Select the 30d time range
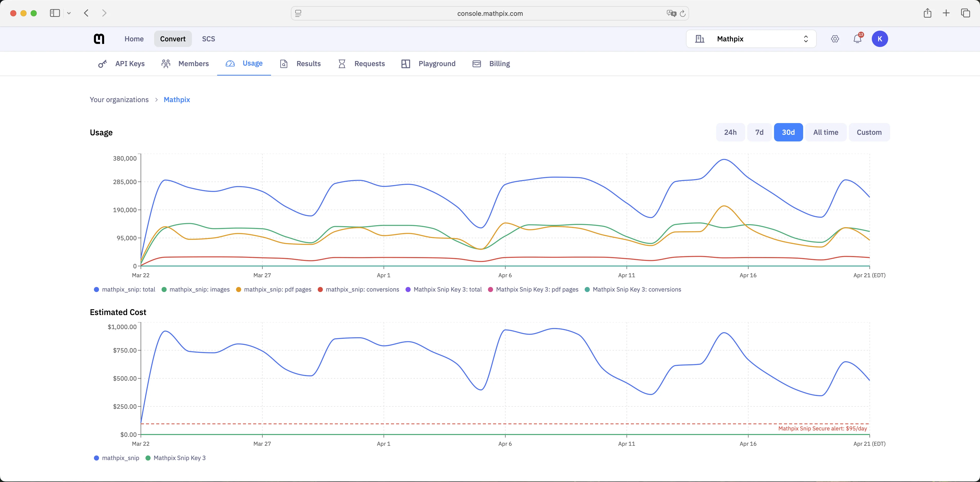980x482 pixels. click(x=788, y=132)
